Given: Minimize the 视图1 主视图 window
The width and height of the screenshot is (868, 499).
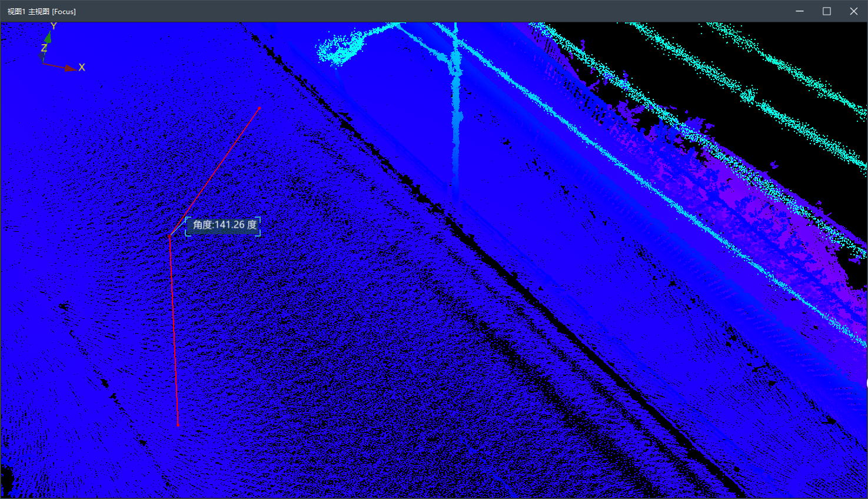Looking at the screenshot, I should 800,11.
